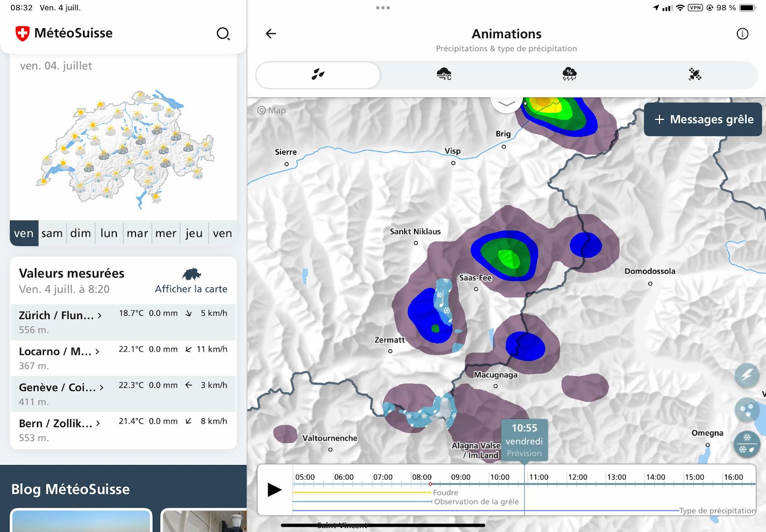Tap the VPN status indicator

[695, 8]
